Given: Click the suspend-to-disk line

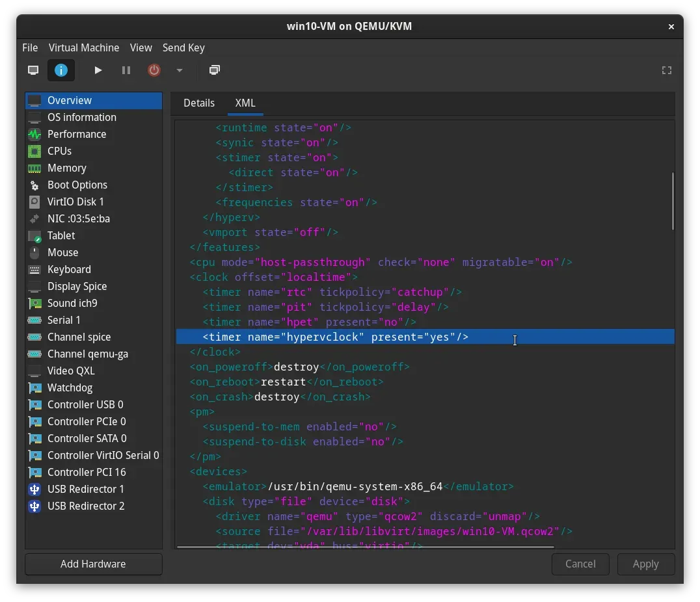Looking at the screenshot, I should point(303,442).
